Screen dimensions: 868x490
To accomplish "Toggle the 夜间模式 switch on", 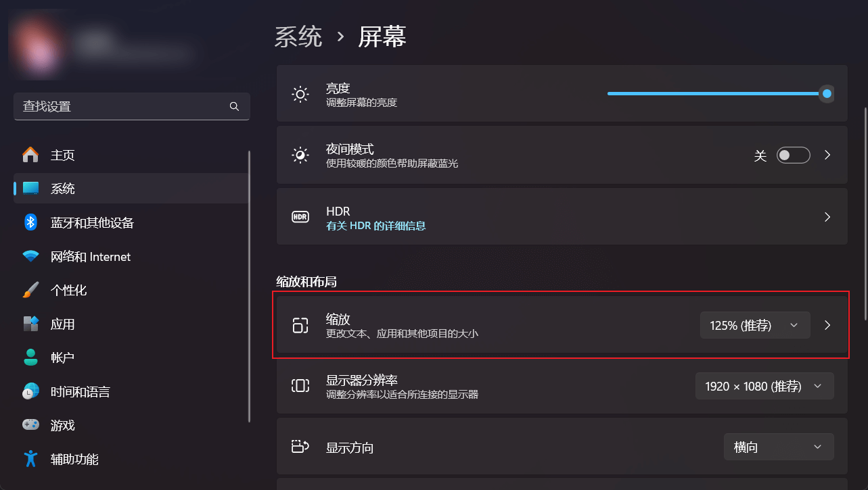I will (793, 155).
